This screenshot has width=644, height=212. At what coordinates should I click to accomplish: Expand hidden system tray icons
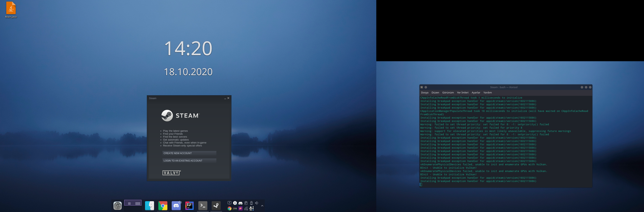coord(262,206)
